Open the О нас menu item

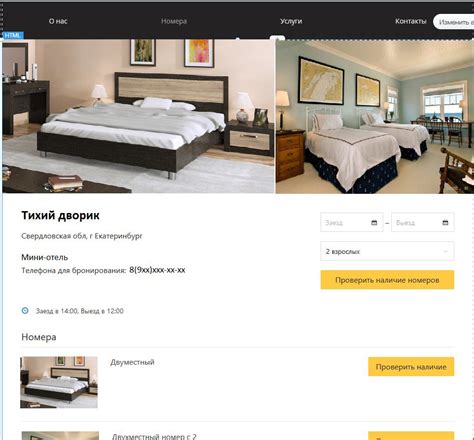pos(58,21)
